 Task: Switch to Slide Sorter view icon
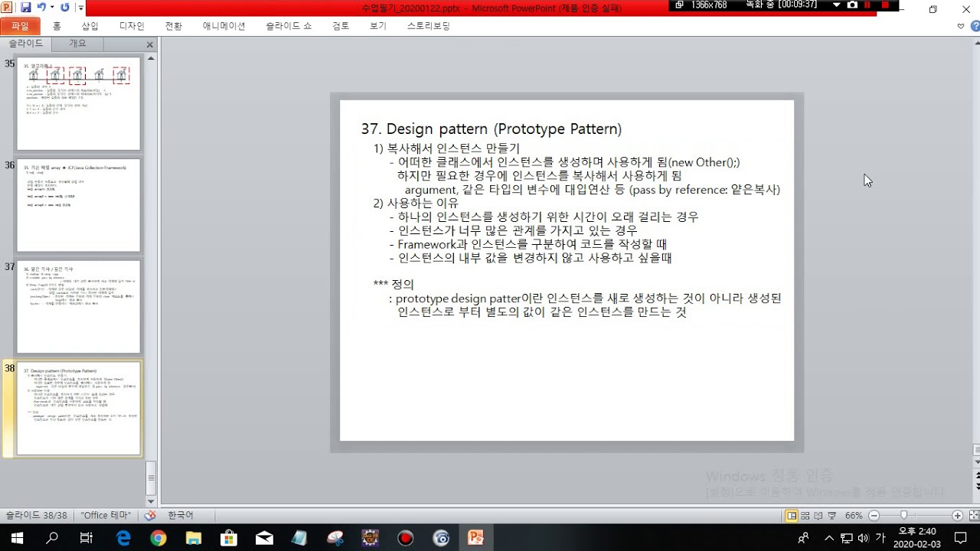(805, 516)
